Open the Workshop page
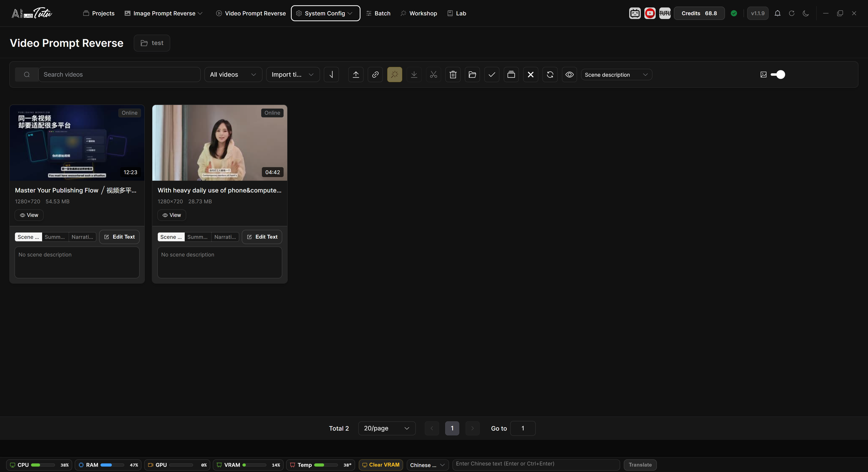 [419, 13]
